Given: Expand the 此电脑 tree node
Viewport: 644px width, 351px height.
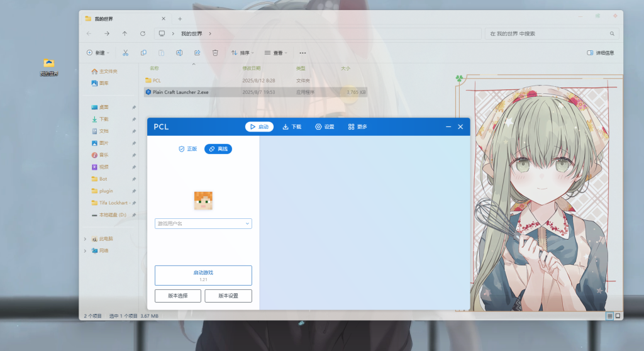Looking at the screenshot, I should [86, 239].
